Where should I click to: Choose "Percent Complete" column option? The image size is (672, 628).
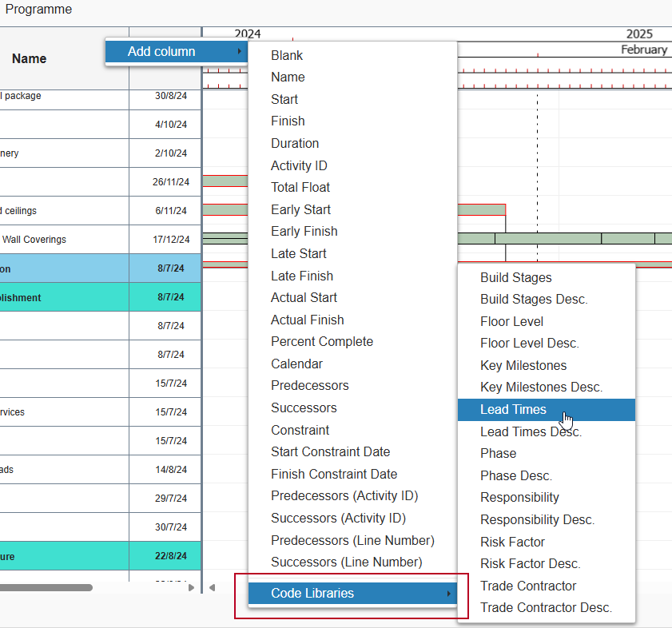(x=322, y=341)
